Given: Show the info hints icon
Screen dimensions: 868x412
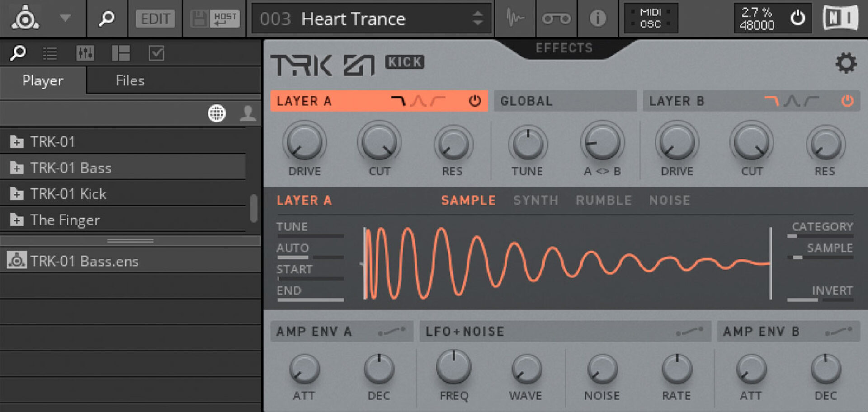Looking at the screenshot, I should point(598,19).
